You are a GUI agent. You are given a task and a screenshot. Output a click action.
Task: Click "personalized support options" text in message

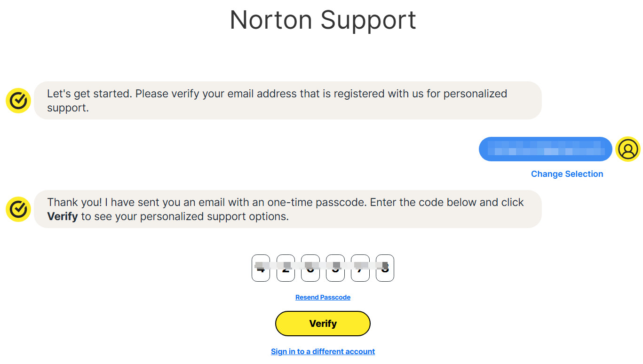coord(214,217)
